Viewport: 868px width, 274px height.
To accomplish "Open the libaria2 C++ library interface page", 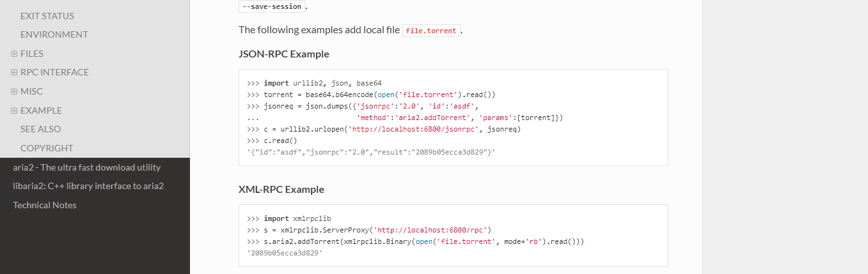I will (x=88, y=186).
